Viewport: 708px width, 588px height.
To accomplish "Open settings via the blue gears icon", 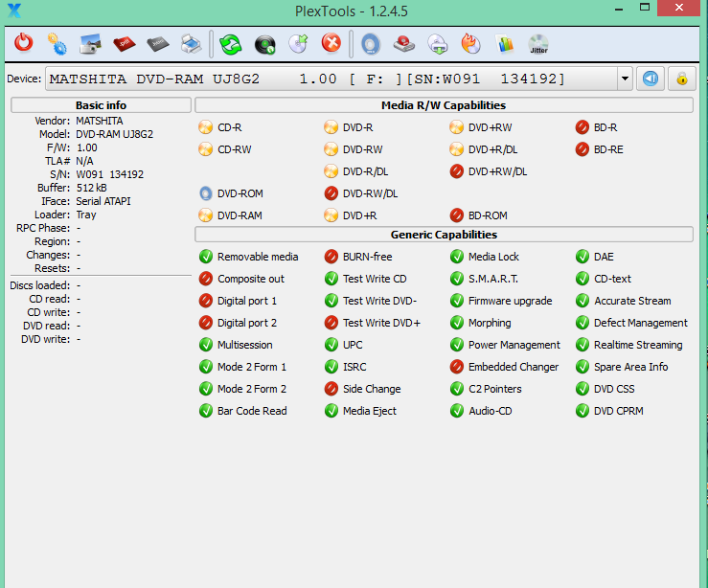I will tap(57, 44).
